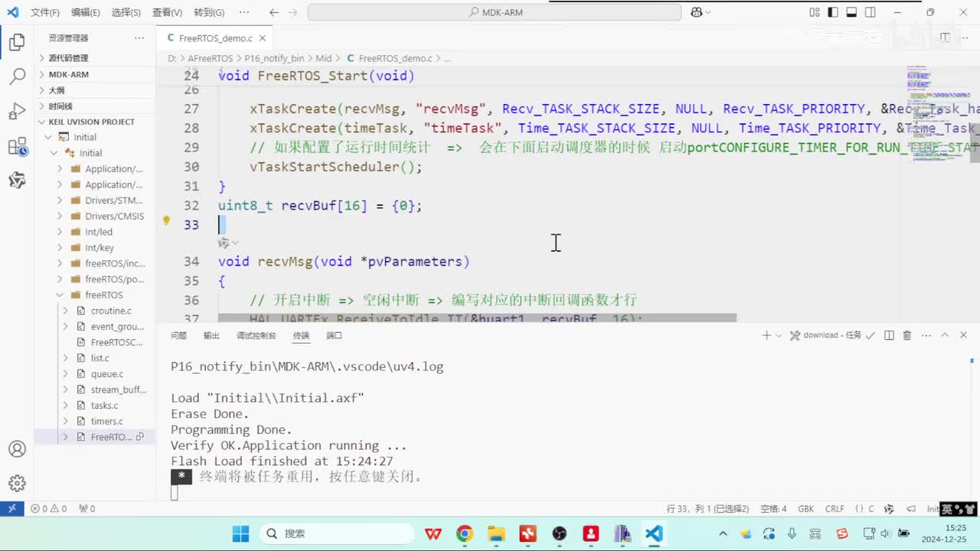Open the Extensions view in the activity bar
The height and width of the screenshot is (551, 980).
pyautogui.click(x=17, y=147)
